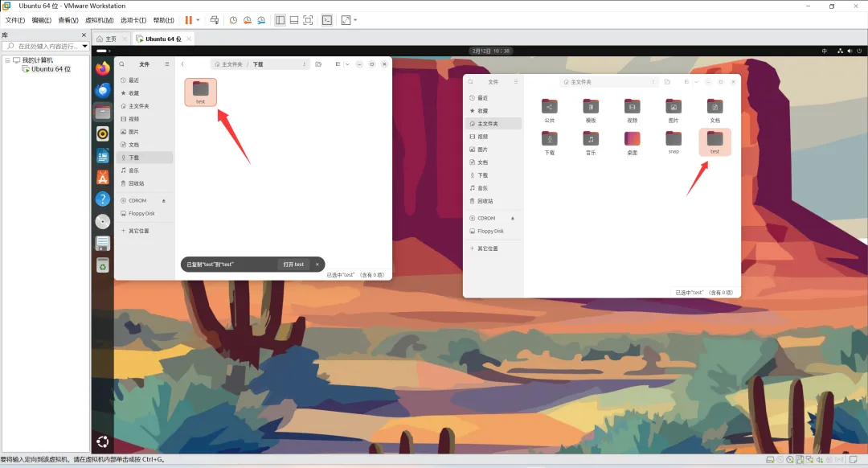Open the 虚拟机(M) menu

click(x=99, y=20)
